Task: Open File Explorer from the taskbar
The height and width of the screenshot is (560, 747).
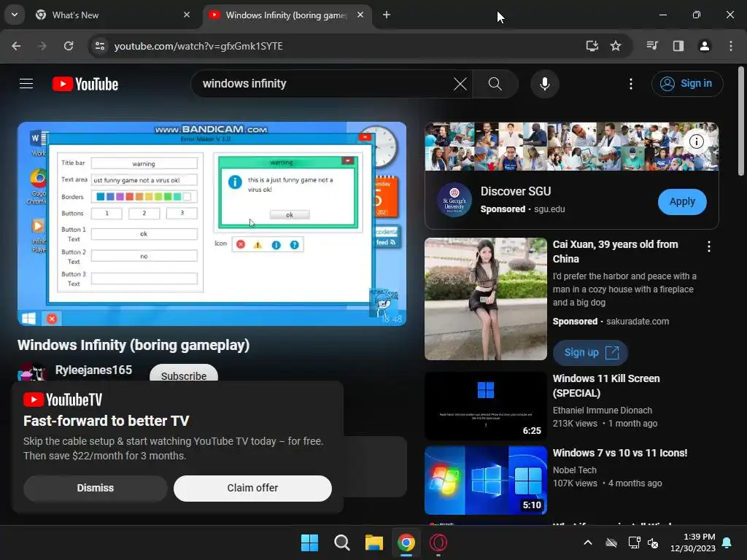Action: 374,542
